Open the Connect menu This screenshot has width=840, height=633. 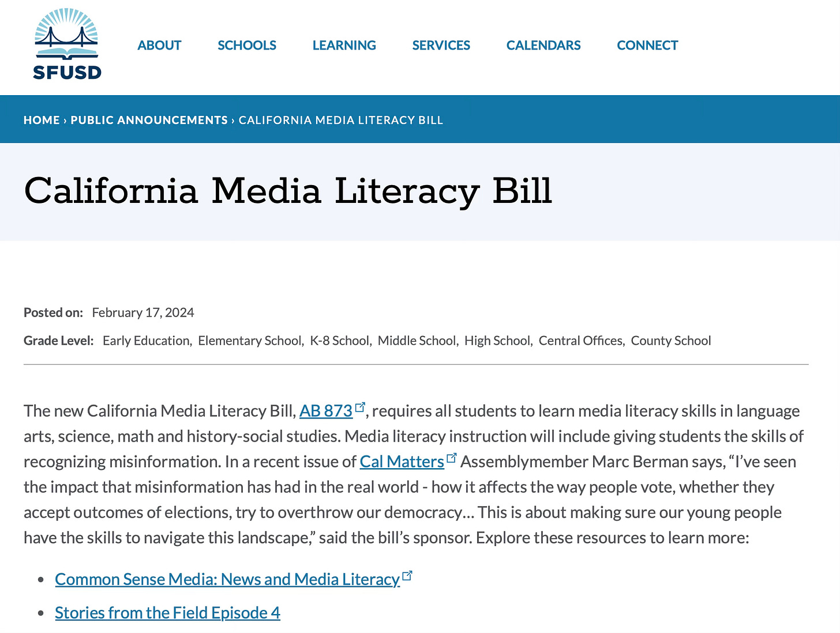tap(647, 45)
